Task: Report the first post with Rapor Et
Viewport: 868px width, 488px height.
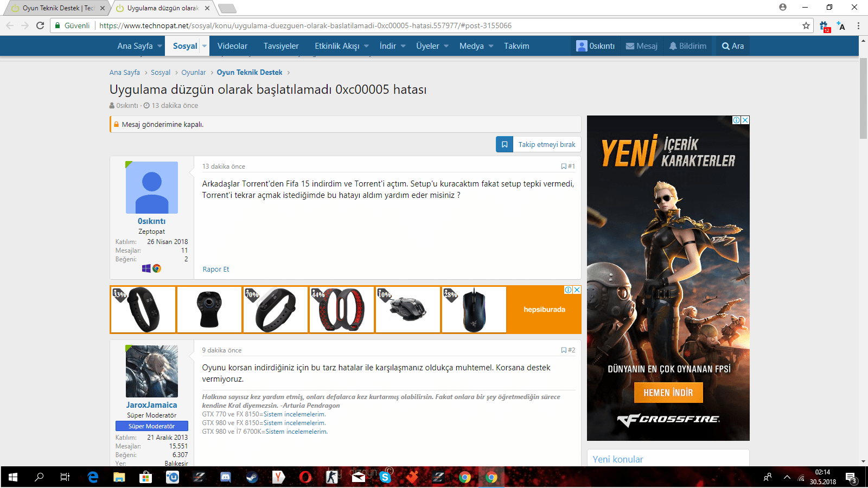Action: [216, 269]
